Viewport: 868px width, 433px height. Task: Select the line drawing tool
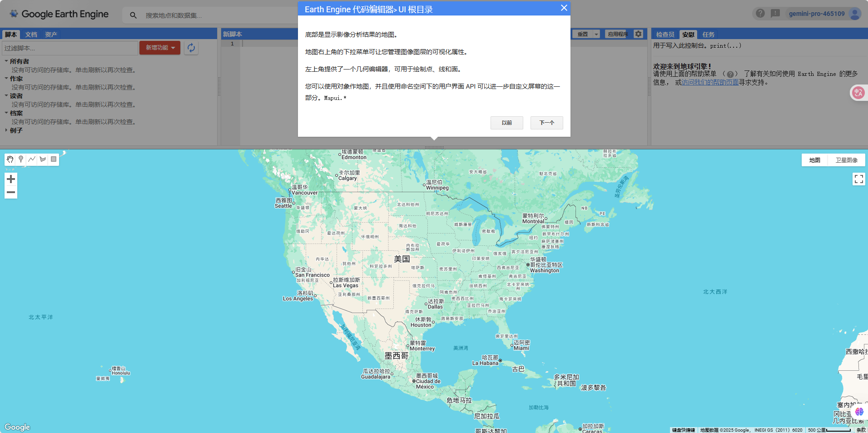(x=31, y=159)
